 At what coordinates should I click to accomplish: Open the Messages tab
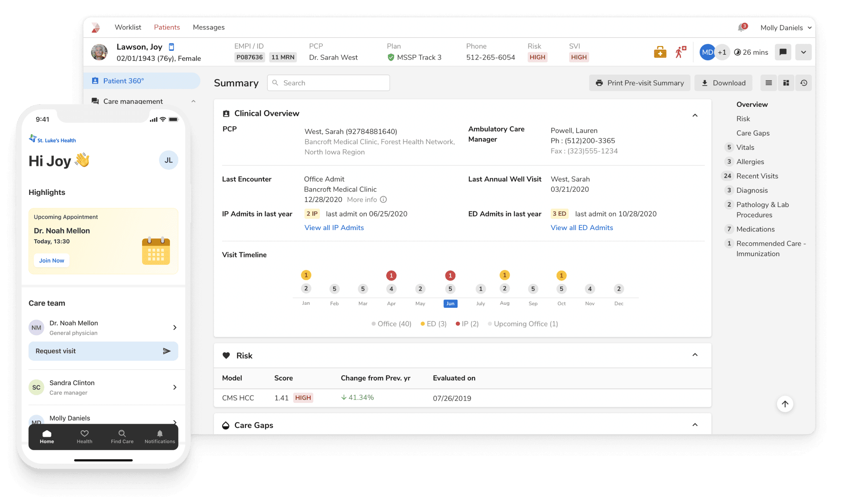(209, 27)
